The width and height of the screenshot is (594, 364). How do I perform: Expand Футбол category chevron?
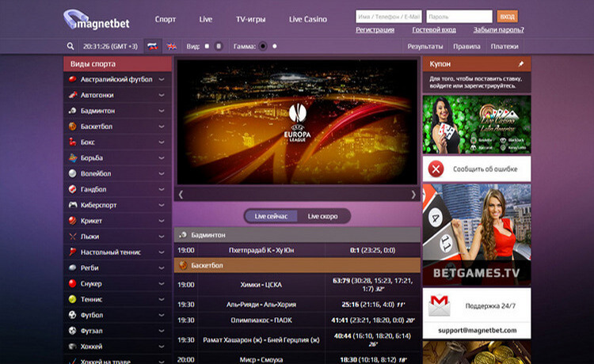tap(162, 315)
